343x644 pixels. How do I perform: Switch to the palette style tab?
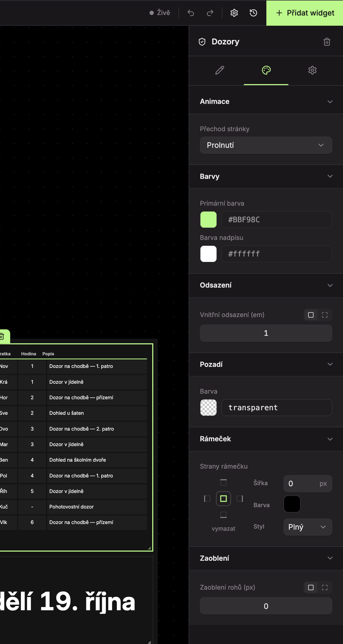[266, 70]
